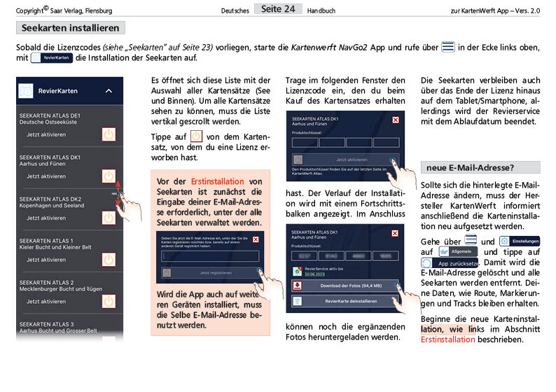Viewport: 556px width, 392px height.
Task: Click the hamburger icon after 'Gehe über'
Action: click(x=471, y=240)
